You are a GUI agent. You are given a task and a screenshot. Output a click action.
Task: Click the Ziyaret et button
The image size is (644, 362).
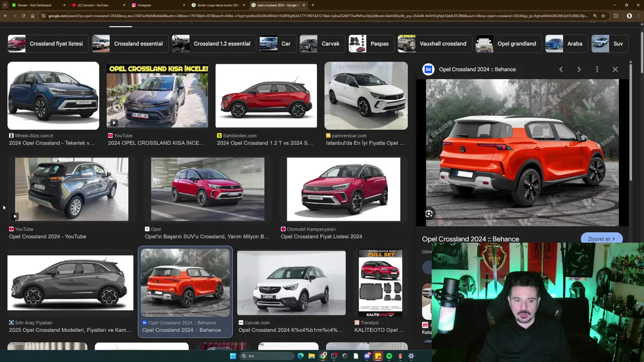601,239
